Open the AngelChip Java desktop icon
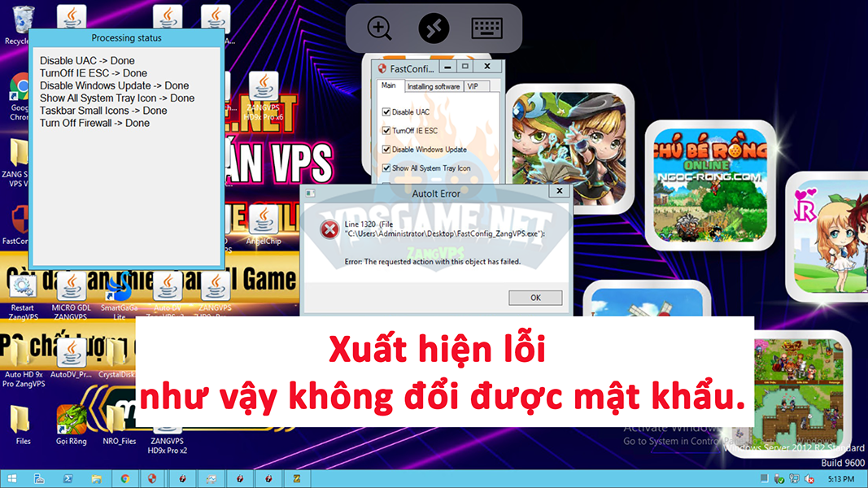 click(261, 221)
